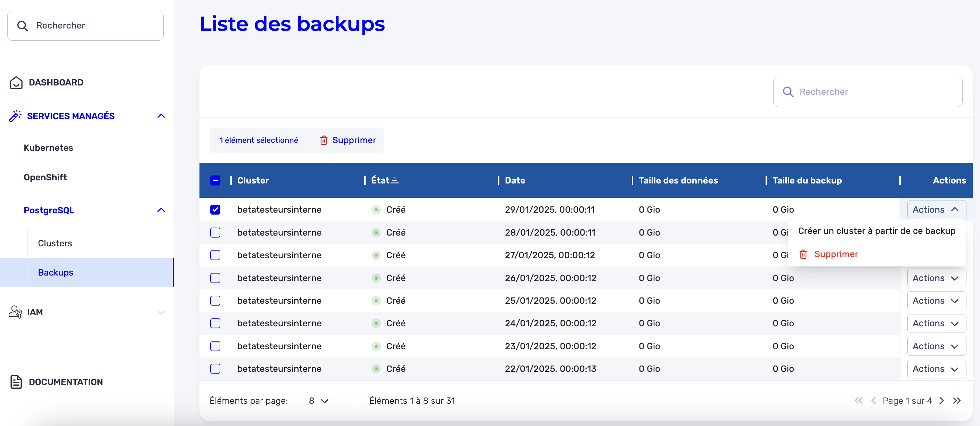Click the Backups tab in sidebar
The height and width of the screenshot is (426, 980).
55,272
